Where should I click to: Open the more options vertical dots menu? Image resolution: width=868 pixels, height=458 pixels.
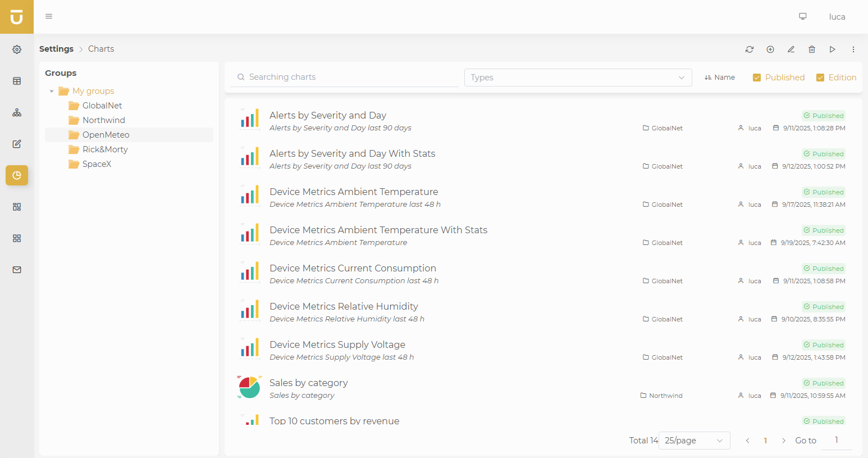coord(853,49)
